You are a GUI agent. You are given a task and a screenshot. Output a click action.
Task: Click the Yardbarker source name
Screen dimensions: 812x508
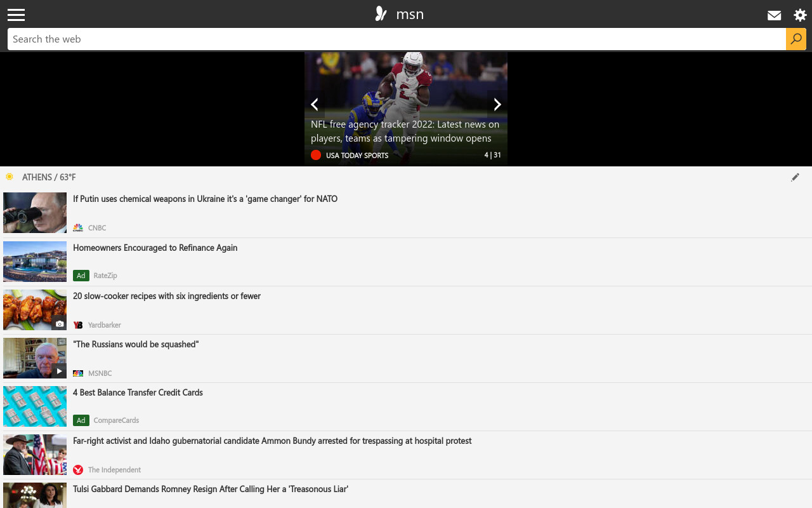(105, 325)
